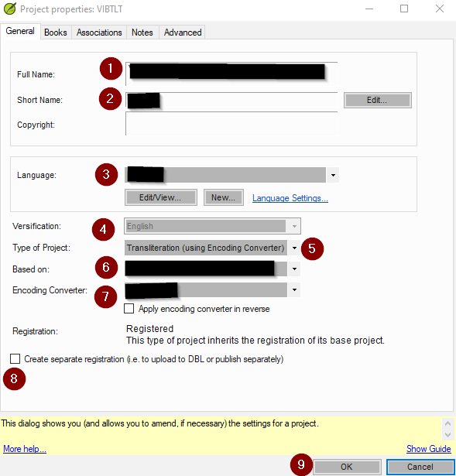Screen dimensions: 456x476
Task: Click the scroll up arrow in help panel
Action: click(447, 423)
